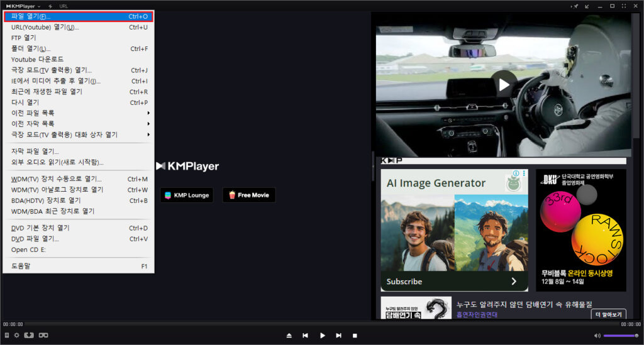Click the eject/open file icon

point(289,336)
